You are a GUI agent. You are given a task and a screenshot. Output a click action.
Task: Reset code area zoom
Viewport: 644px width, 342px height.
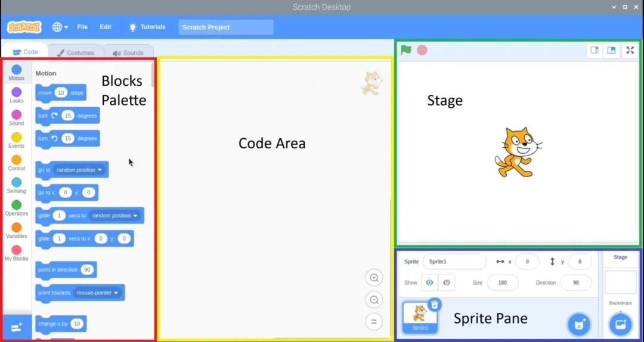pos(374,322)
